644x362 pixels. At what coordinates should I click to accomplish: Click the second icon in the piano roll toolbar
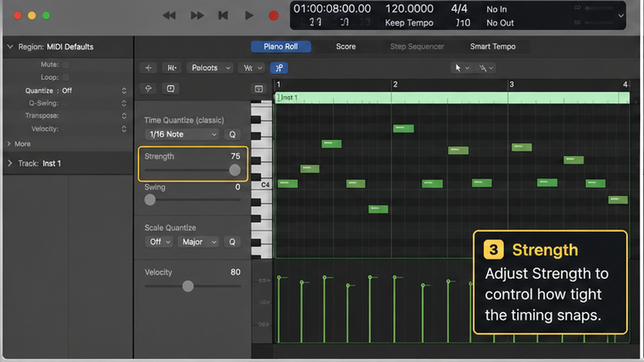[x=172, y=68]
